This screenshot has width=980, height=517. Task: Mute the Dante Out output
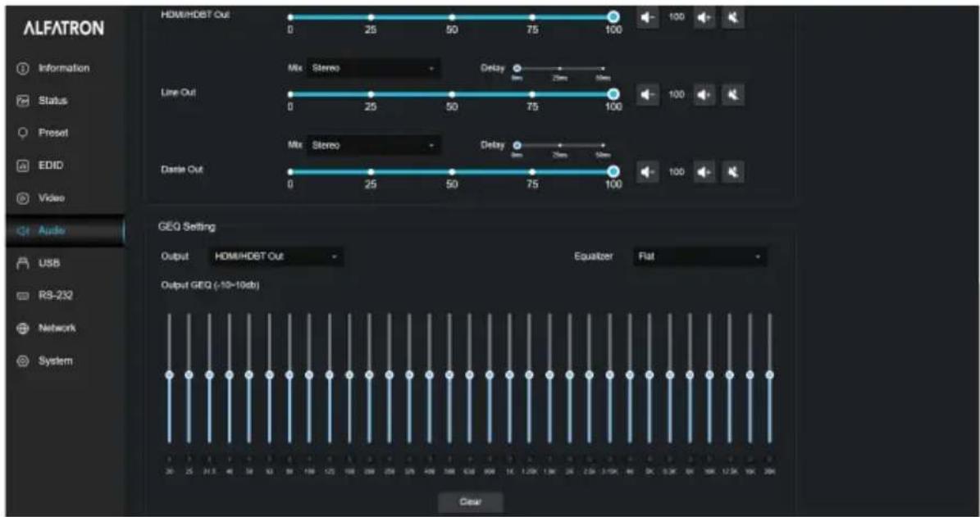pos(733,172)
